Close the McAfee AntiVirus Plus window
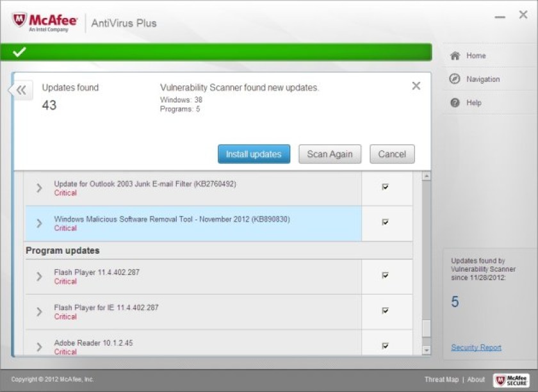The height and width of the screenshot is (392, 538). pyautogui.click(x=523, y=15)
